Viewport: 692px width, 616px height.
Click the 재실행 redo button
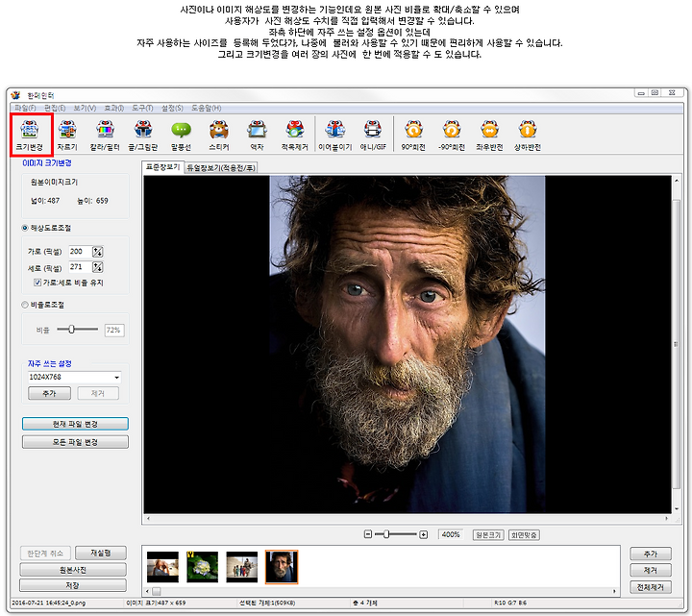tap(101, 553)
